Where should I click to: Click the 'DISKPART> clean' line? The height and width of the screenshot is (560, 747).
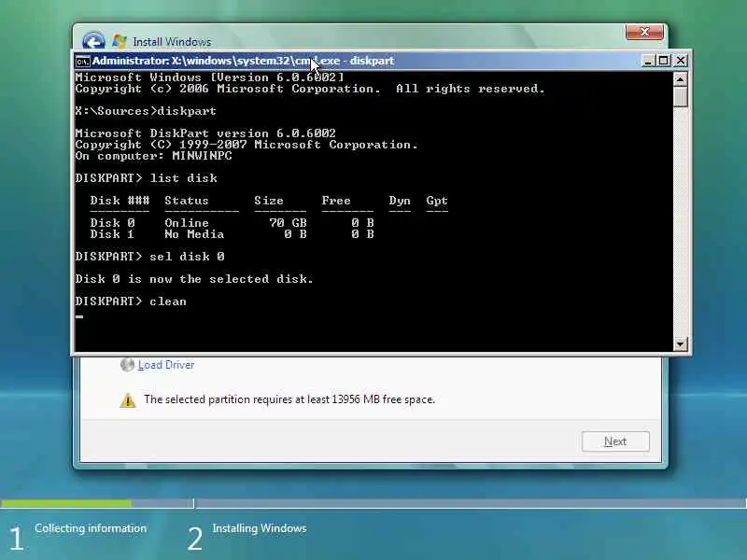click(131, 301)
